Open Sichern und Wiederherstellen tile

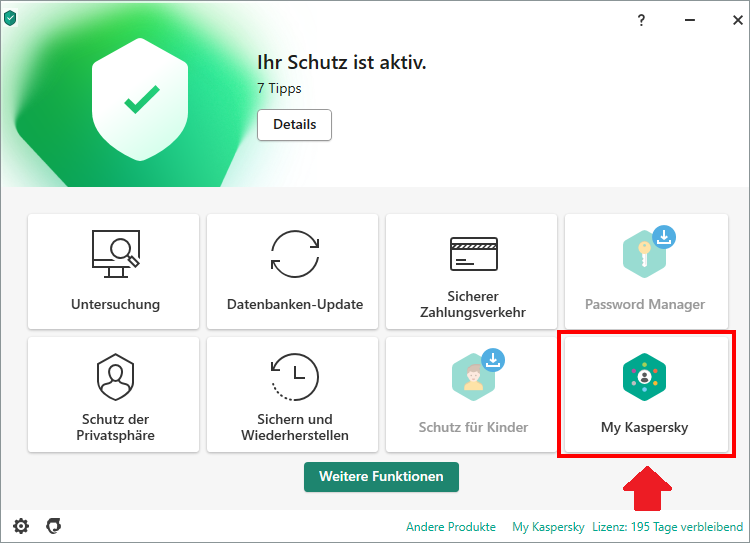point(294,394)
